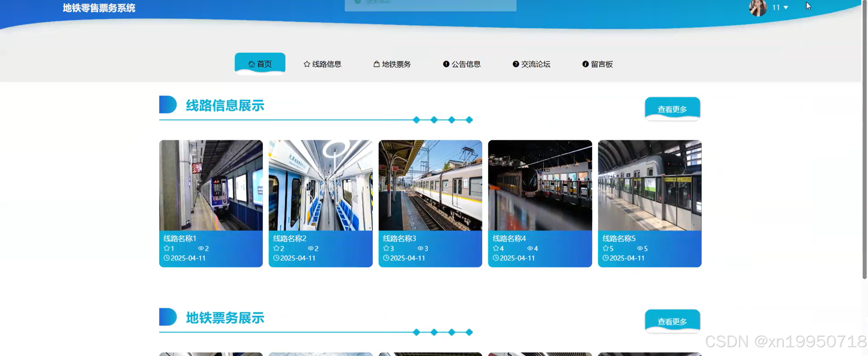Click the clock icon on 线路名称3 card

(386, 258)
